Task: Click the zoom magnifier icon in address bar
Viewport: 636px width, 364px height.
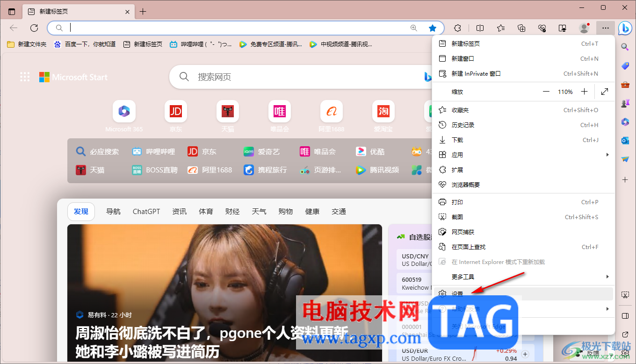Action: (x=414, y=28)
